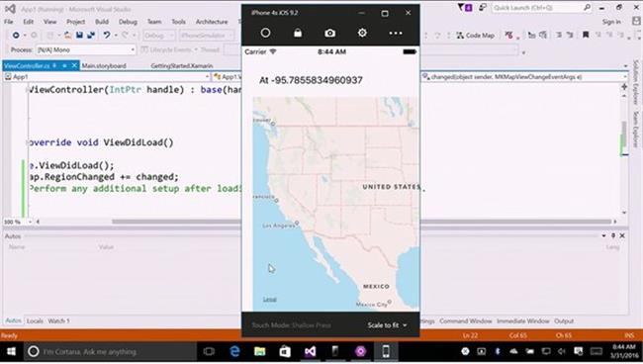The image size is (643, 364).
Task: Open the iPhoneSimulator platform dropdown
Action: point(207,36)
